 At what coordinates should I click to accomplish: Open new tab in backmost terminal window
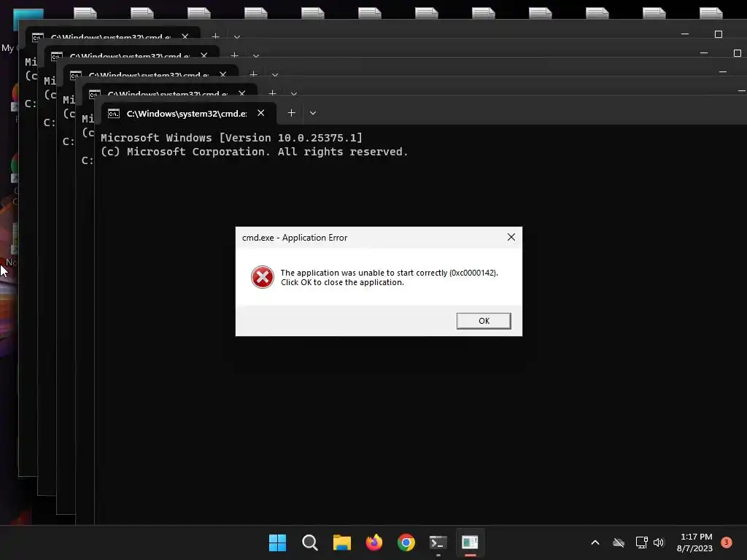pos(215,36)
